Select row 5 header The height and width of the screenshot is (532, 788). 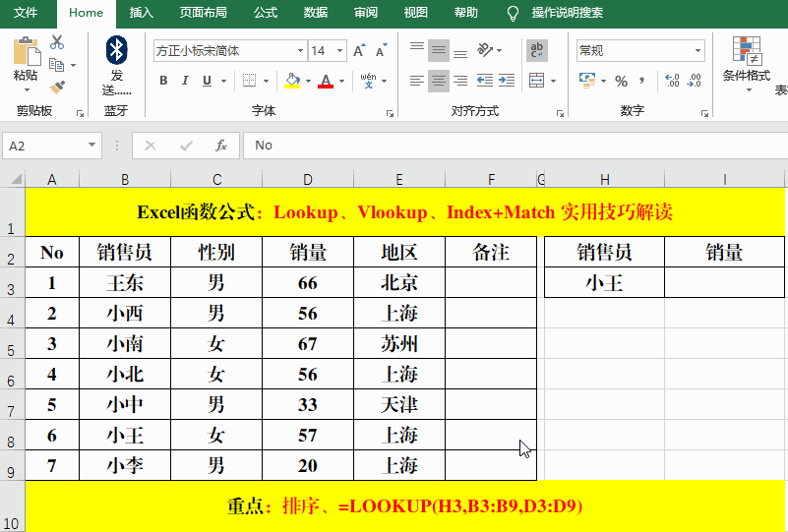(12, 344)
